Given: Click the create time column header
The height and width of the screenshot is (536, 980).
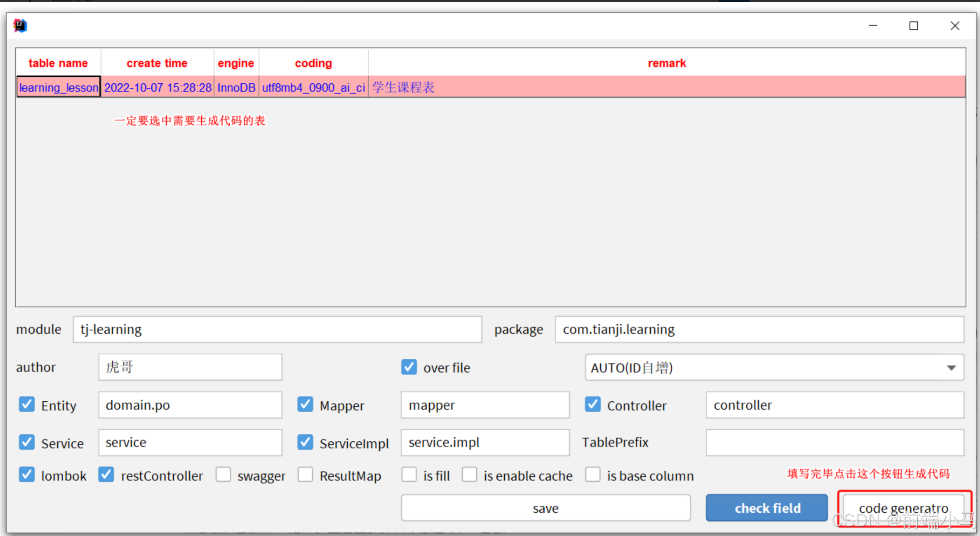Looking at the screenshot, I should pyautogui.click(x=157, y=63).
